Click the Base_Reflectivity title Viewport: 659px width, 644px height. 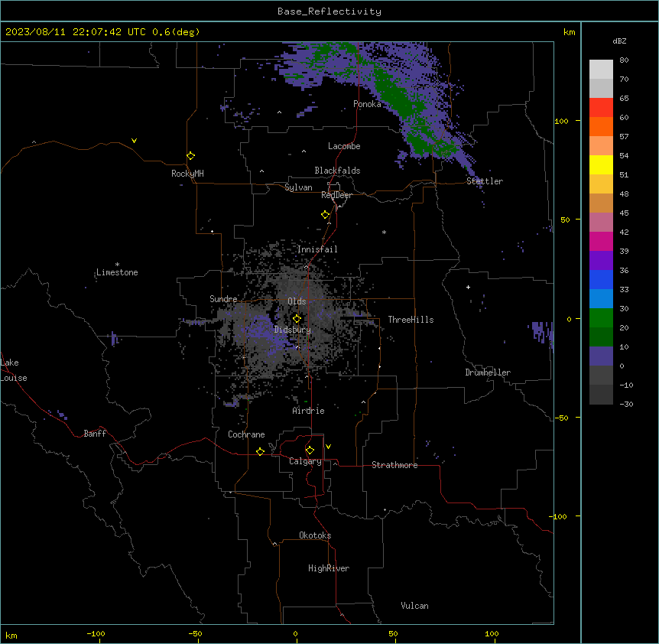pyautogui.click(x=329, y=11)
